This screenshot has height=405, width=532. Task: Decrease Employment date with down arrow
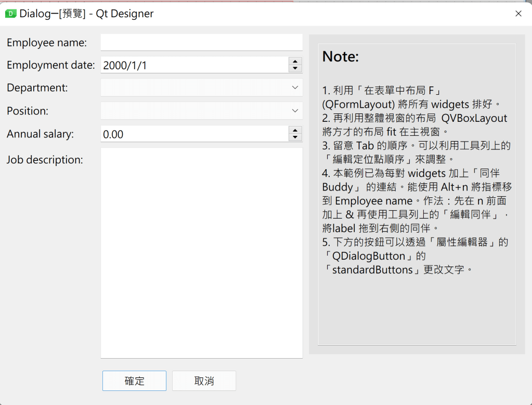coord(295,69)
